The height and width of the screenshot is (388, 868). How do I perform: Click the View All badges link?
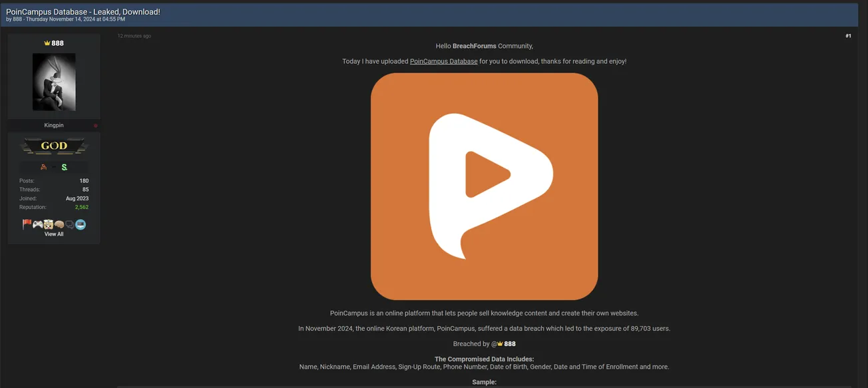(53, 234)
